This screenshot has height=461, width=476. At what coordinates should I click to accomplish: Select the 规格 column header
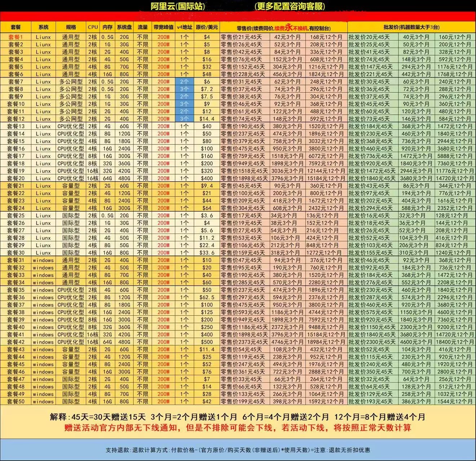(x=71, y=27)
